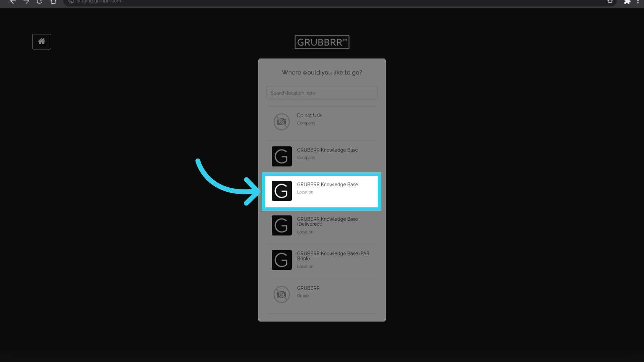
Task: Focus the Search location here field
Action: 322,93
